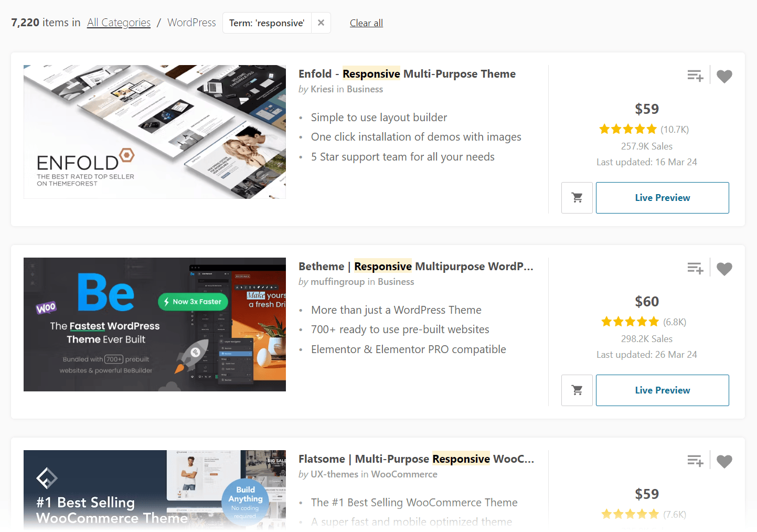Add Betheme to cart
This screenshot has width=757, height=532.
point(577,390)
